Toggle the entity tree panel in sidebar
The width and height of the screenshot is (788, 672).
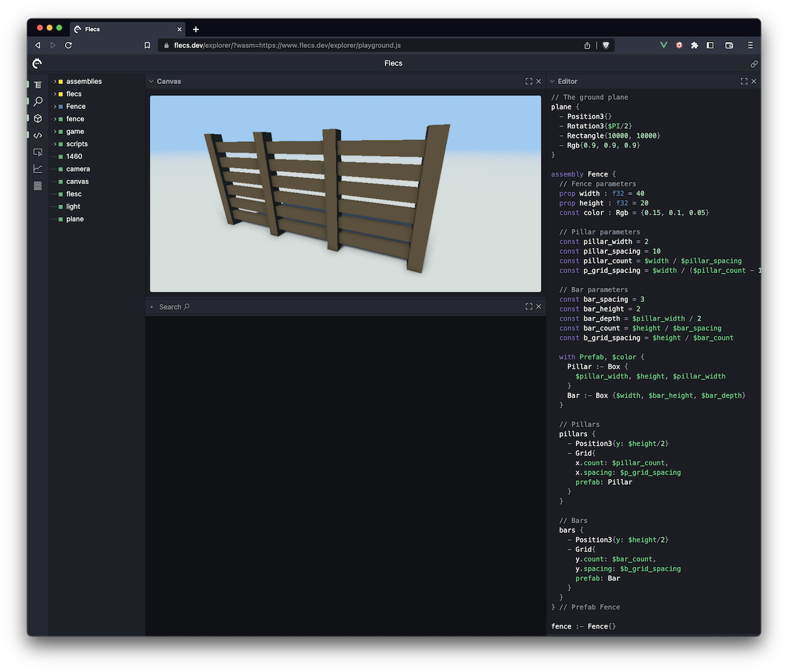pos(37,85)
